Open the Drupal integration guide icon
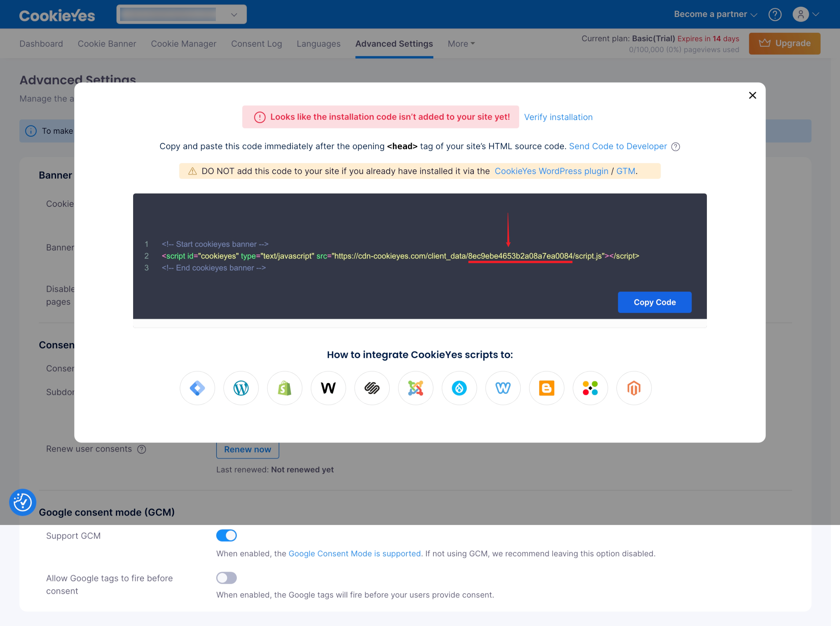 pos(459,388)
